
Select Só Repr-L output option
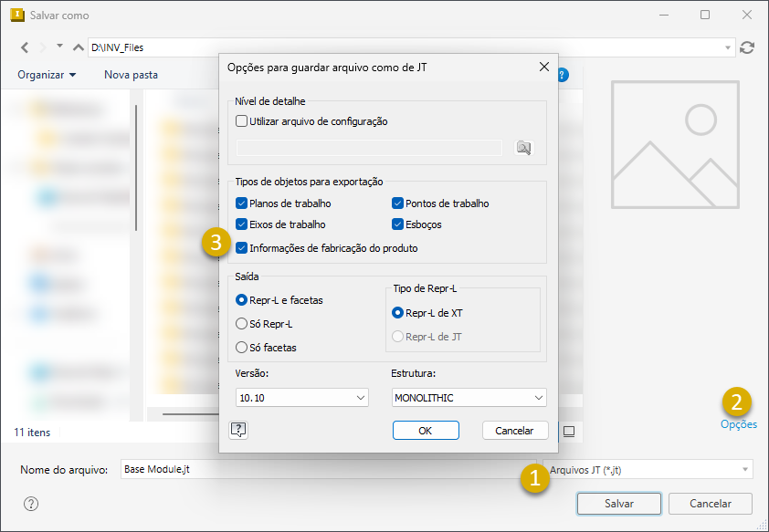click(x=241, y=324)
